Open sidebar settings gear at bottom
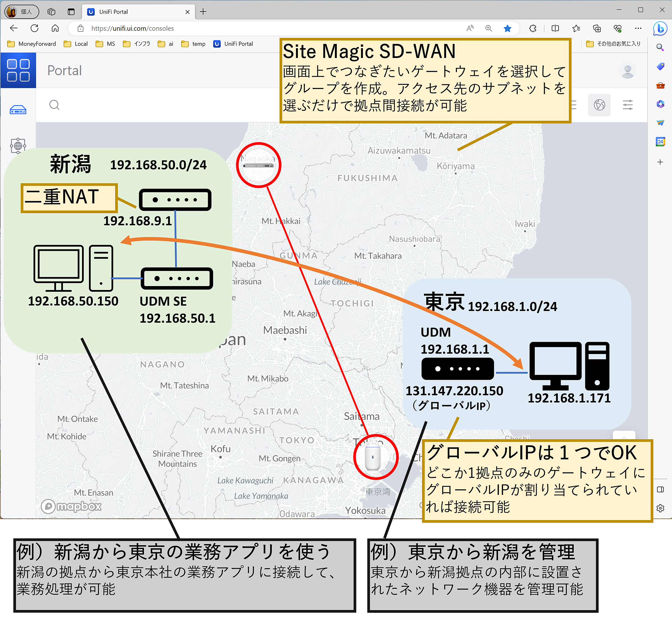Screen dimensions: 672x620 (x=660, y=508)
